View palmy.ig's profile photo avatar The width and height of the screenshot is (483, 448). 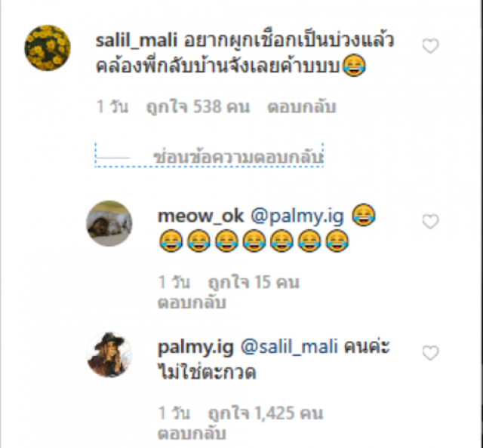[x=109, y=354]
